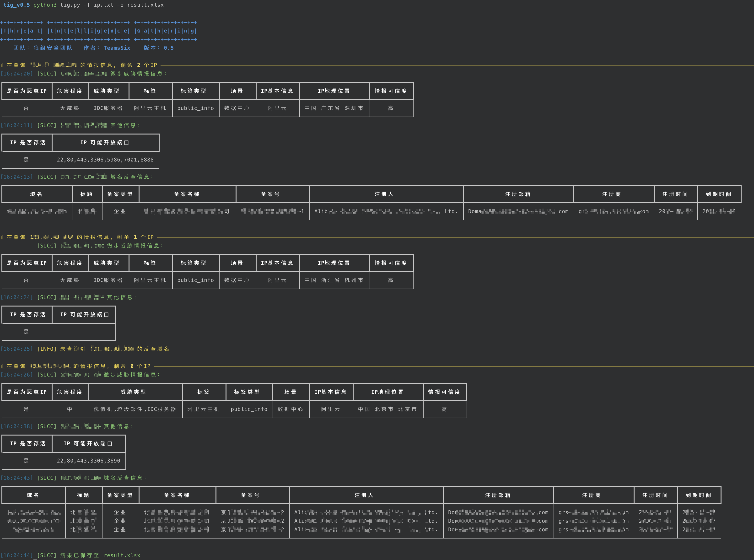Click port list 22,80,443,3306,5986,7001,8888

105,160
